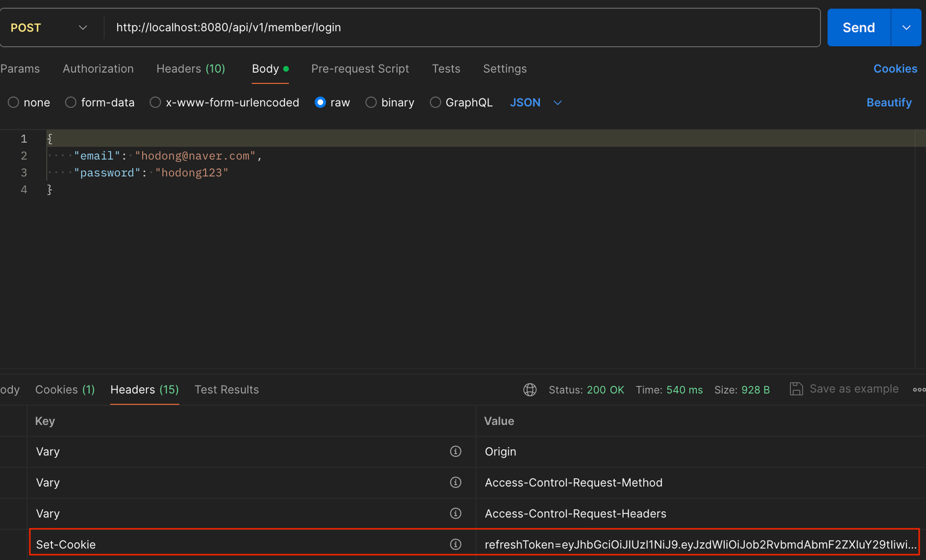This screenshot has width=926, height=560.
Task: Open the JSON format dropdown
Action: tap(536, 102)
